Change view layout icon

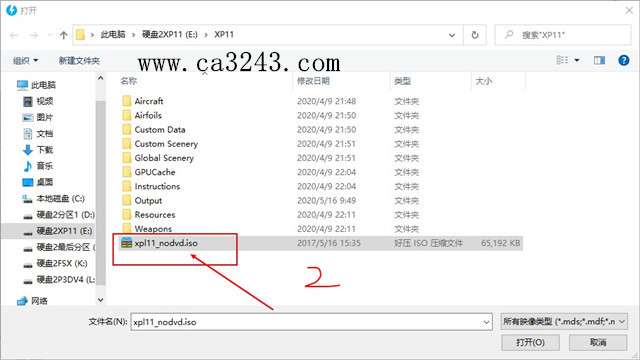pyautogui.click(x=562, y=60)
